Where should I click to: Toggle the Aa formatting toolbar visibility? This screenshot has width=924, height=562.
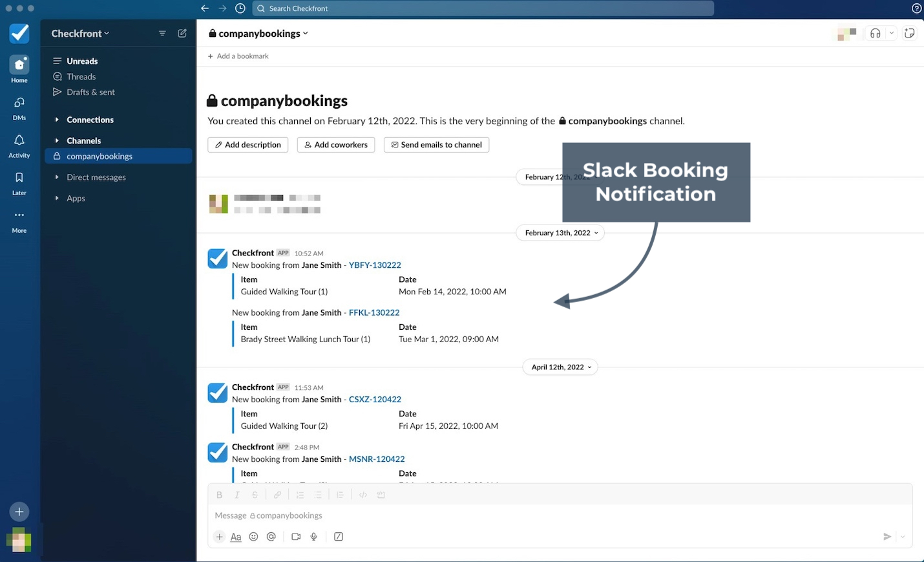click(236, 537)
